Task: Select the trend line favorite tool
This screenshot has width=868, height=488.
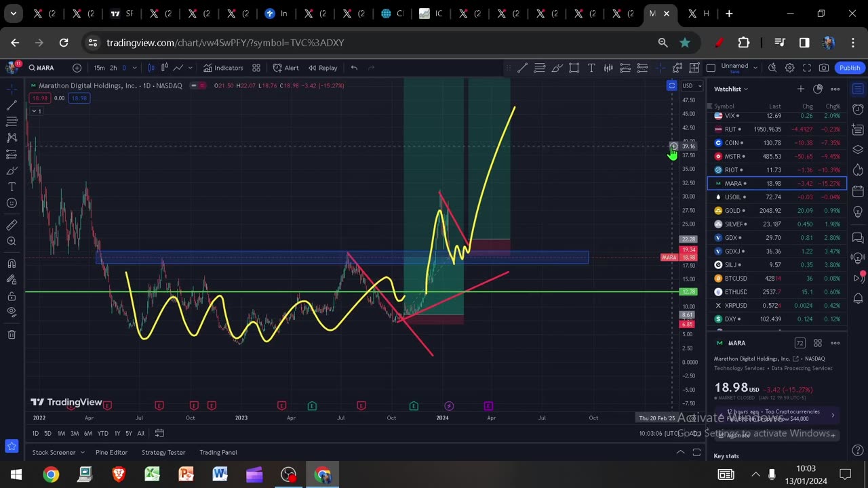Action: pos(522,68)
